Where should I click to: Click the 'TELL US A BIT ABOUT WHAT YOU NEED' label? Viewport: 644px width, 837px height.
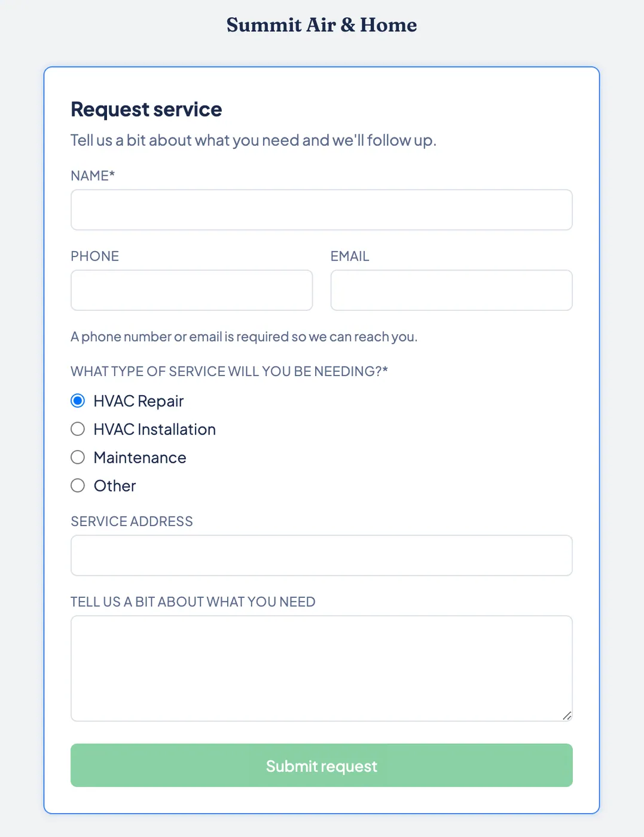click(x=193, y=601)
